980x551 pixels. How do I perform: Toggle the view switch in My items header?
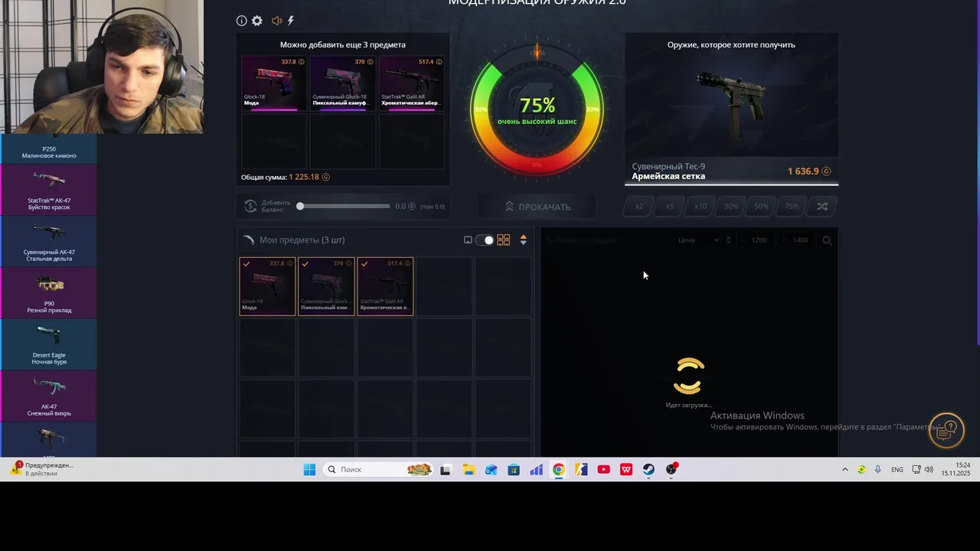click(485, 240)
